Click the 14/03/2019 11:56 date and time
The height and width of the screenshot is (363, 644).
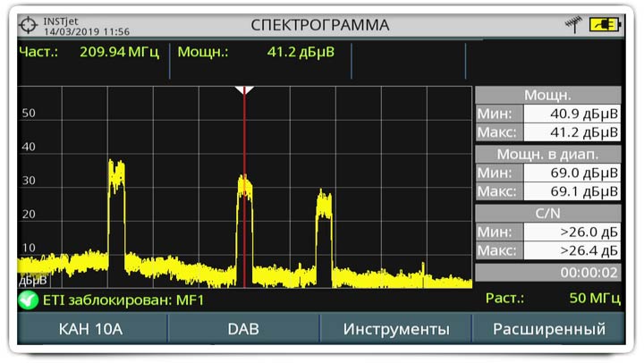tap(87, 31)
